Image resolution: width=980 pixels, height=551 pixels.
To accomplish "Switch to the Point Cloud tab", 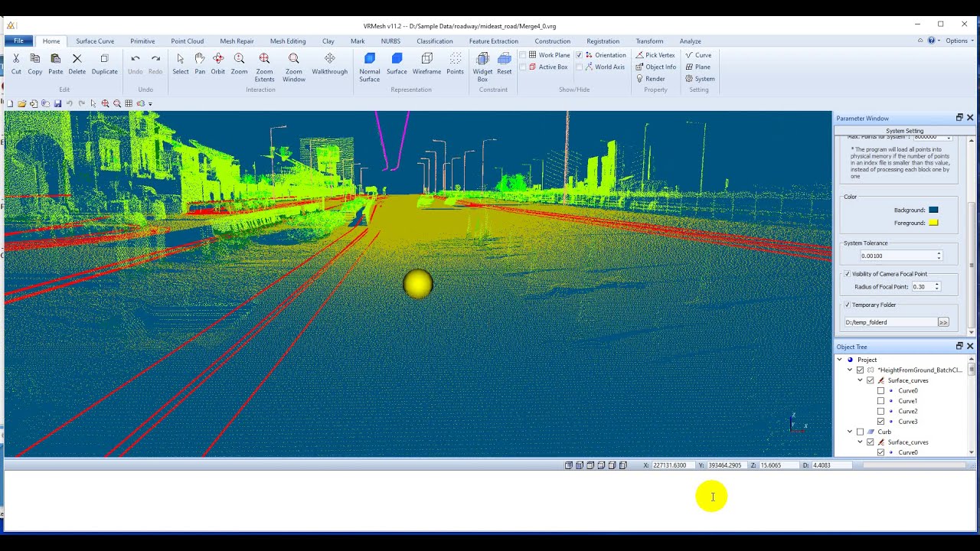I will coord(187,41).
